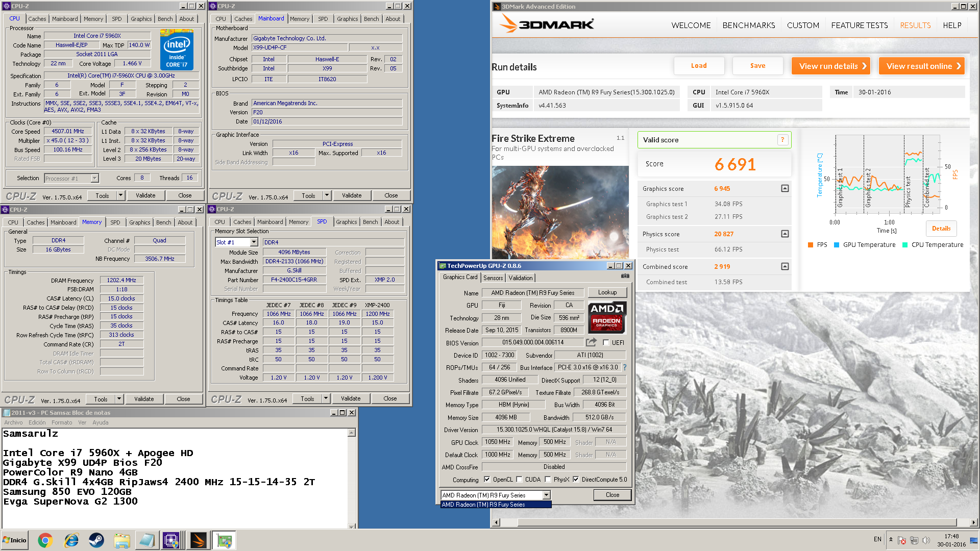Click the Details button under the chart

pos(941,229)
